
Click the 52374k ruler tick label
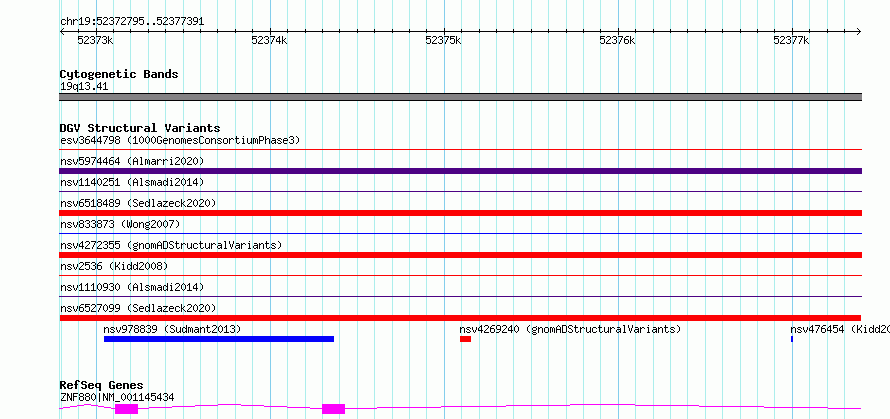tap(269, 41)
